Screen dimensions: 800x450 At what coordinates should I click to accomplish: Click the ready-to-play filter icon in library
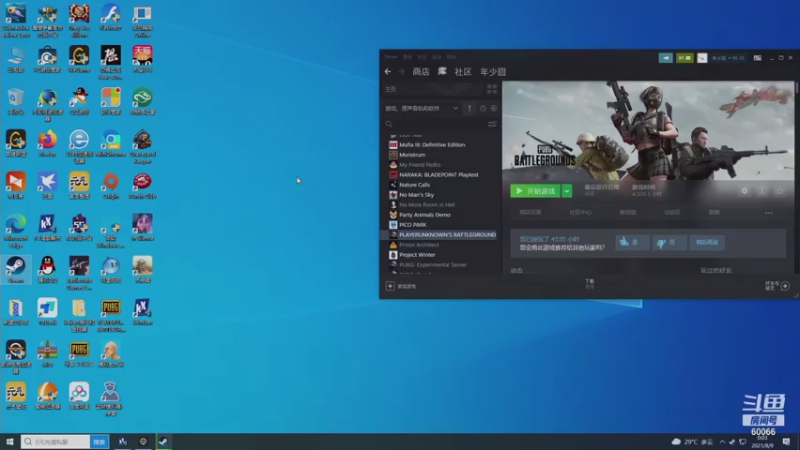(493, 108)
